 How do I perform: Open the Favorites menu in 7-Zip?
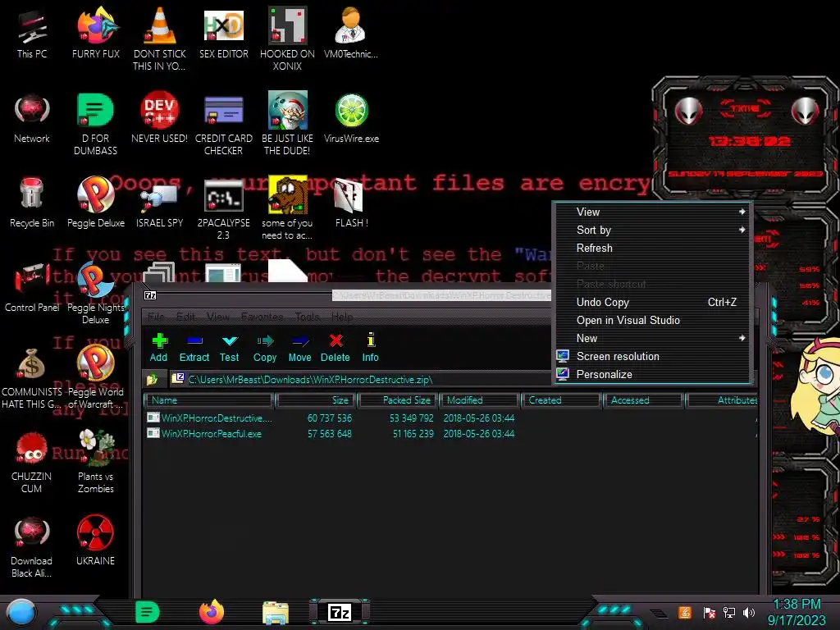click(x=262, y=317)
